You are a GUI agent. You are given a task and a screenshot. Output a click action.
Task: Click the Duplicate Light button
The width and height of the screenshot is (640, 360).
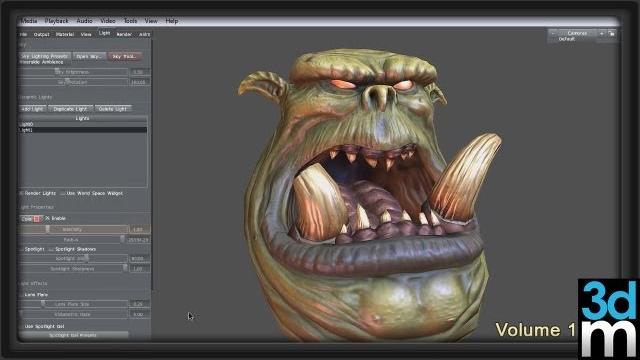tap(70, 109)
